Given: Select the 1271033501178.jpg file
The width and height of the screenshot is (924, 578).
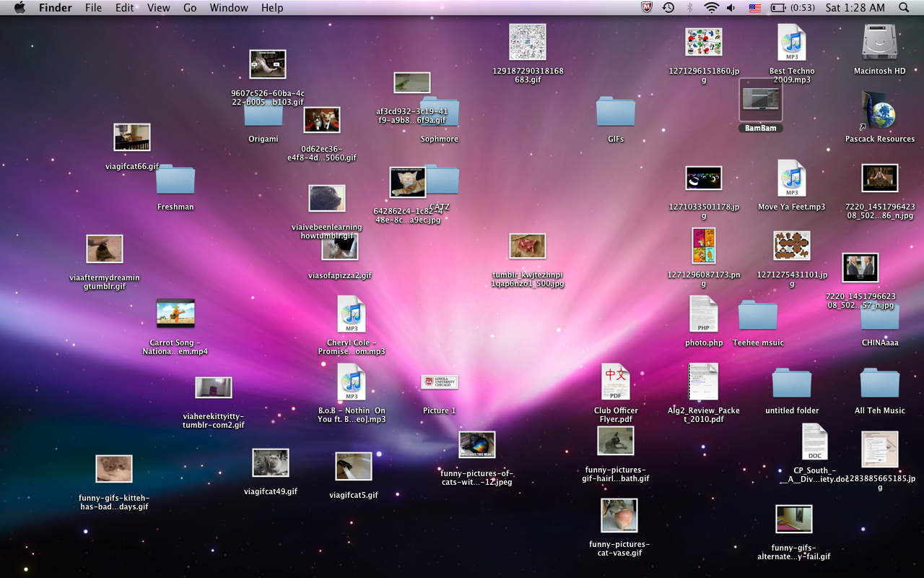Looking at the screenshot, I should [704, 178].
